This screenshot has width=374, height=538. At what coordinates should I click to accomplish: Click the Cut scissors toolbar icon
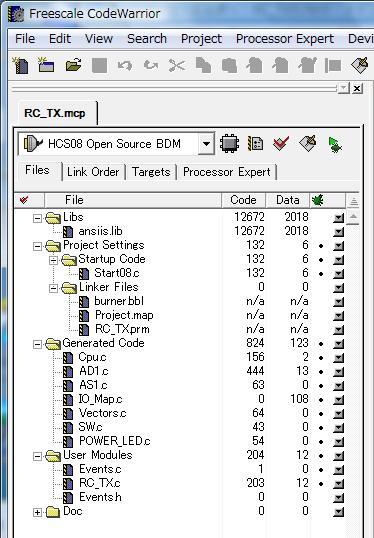click(177, 65)
